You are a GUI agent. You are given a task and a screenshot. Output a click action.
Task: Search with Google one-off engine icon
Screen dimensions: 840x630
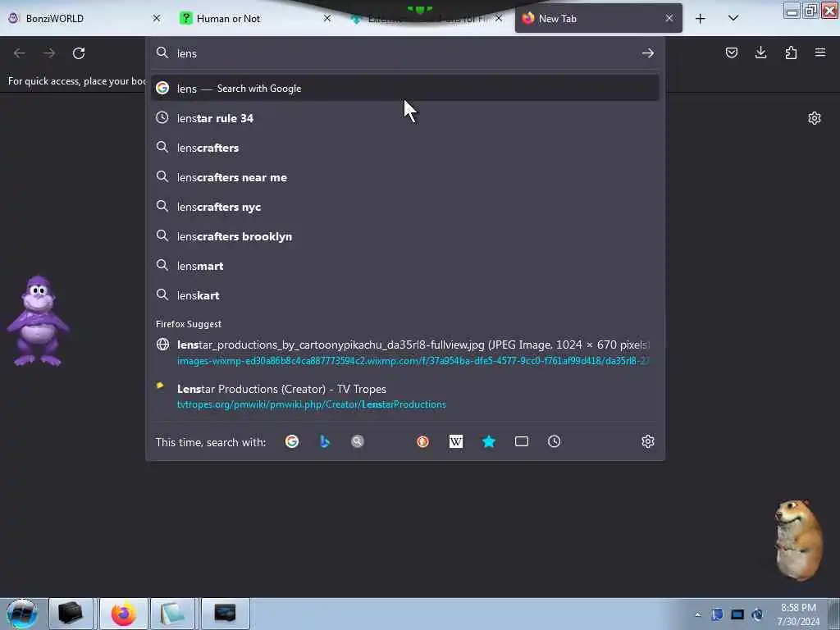(292, 441)
